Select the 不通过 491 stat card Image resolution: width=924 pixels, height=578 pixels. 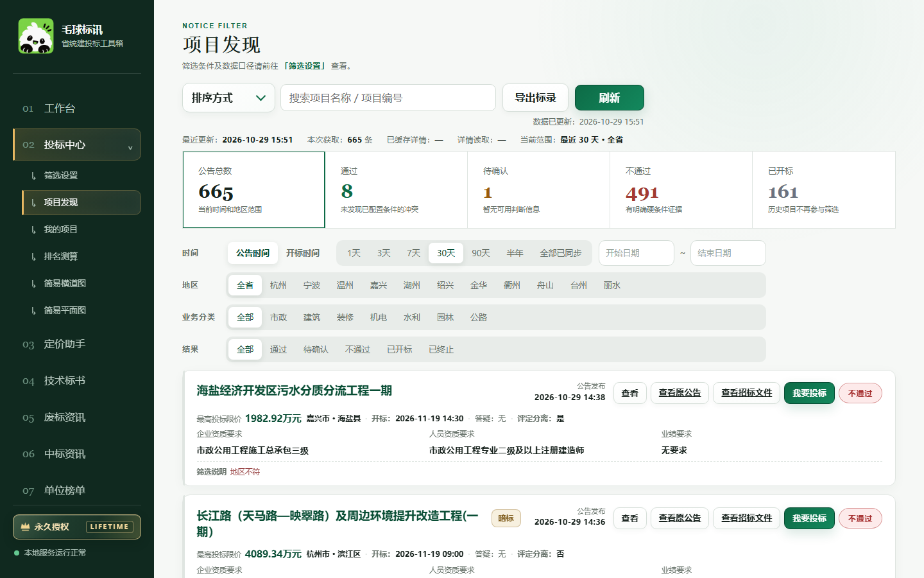pos(681,189)
